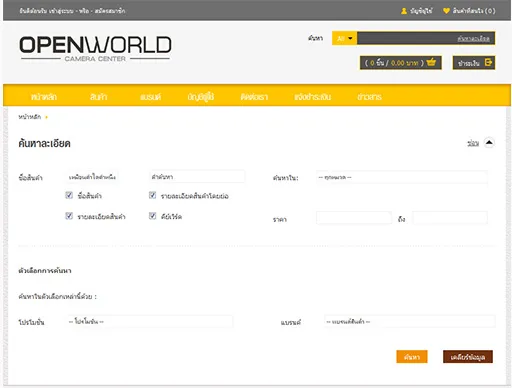This screenshot has width=512, height=388.
Task: Open the product name match-type dropdown
Action: pyautogui.click(x=92, y=177)
